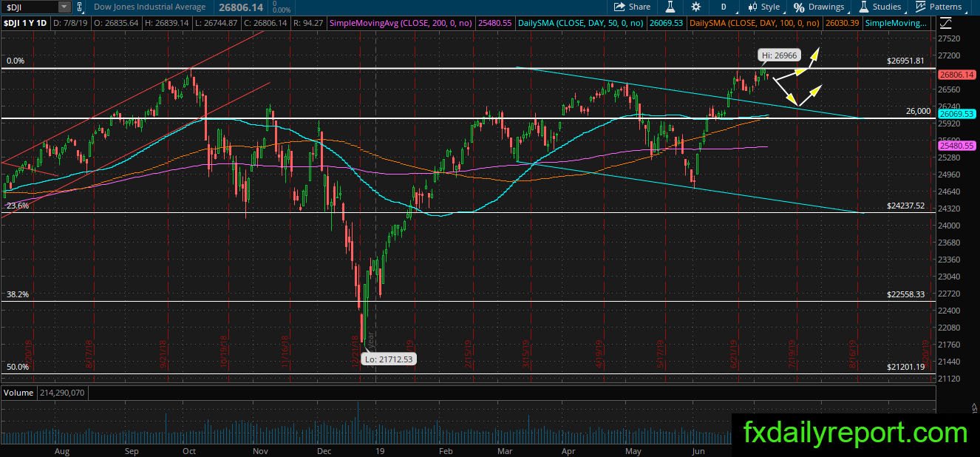Open the $DJI symbol selector dropdown arrow

coord(64,7)
